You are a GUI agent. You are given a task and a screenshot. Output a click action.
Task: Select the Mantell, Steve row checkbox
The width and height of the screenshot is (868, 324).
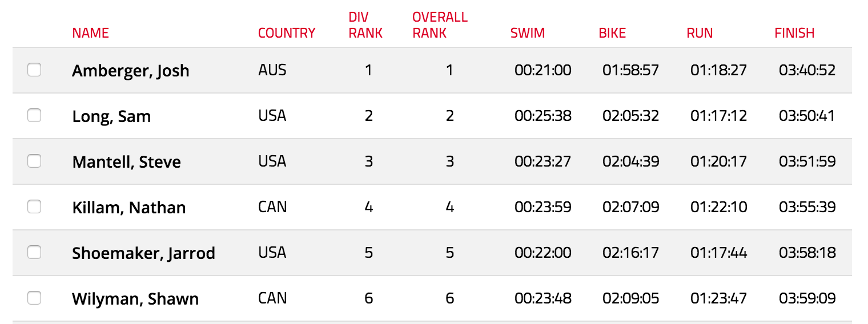tap(34, 161)
